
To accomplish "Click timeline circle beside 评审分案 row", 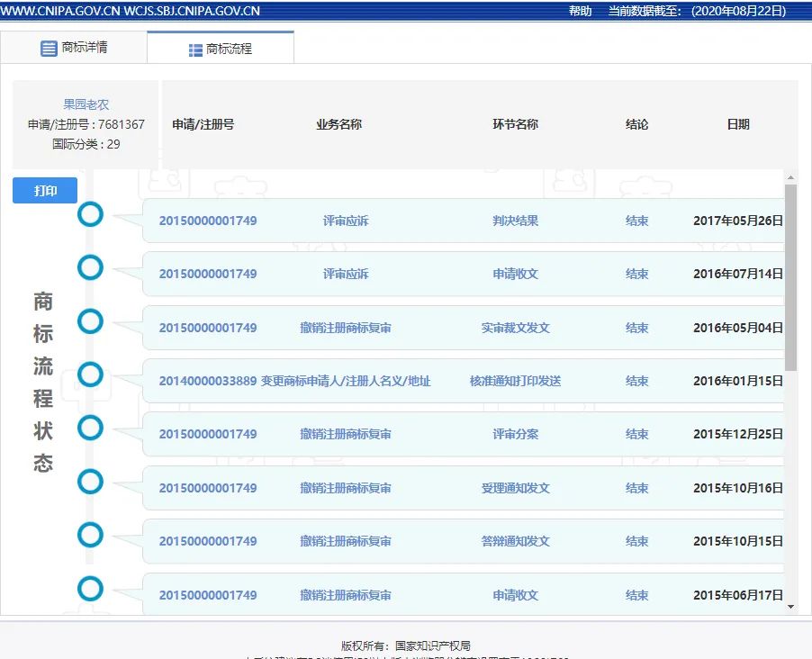I will [x=90, y=428].
